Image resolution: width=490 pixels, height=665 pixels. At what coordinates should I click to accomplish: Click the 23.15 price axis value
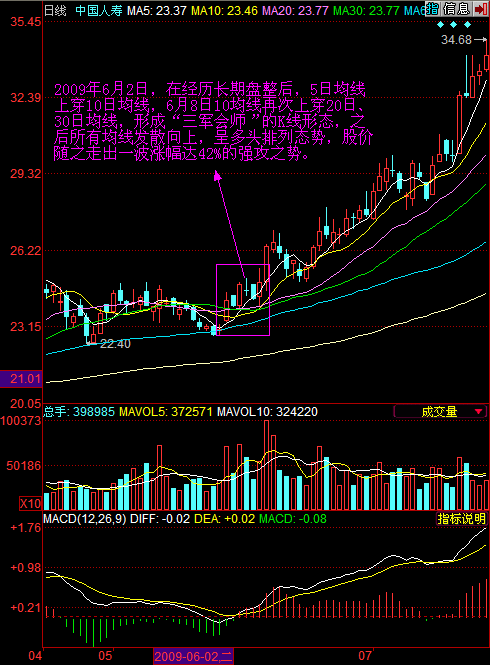click(26, 327)
